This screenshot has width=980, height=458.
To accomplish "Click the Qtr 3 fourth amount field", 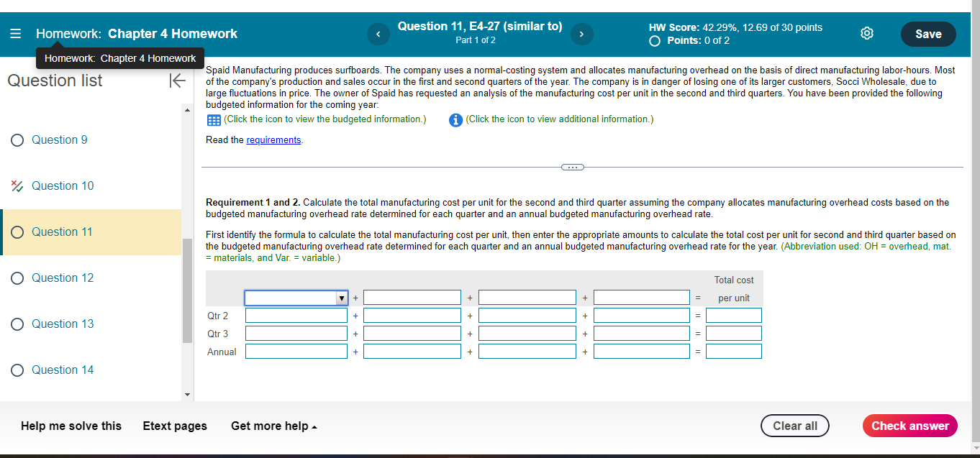I will tap(643, 334).
